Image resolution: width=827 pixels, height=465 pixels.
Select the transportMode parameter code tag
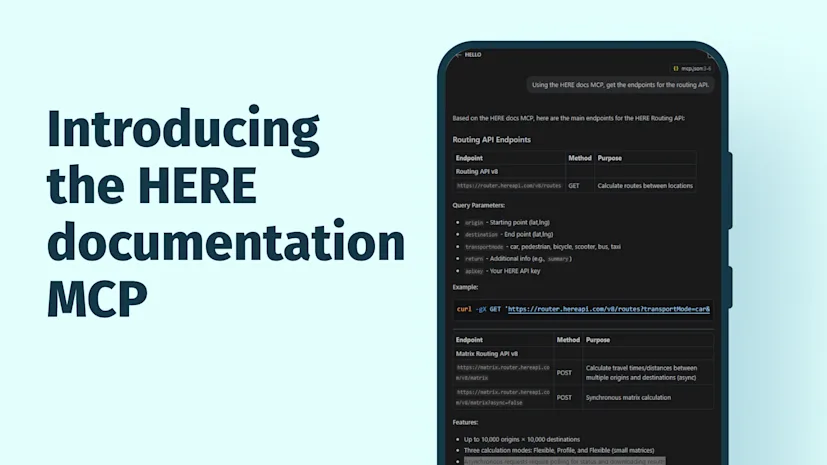pos(484,247)
